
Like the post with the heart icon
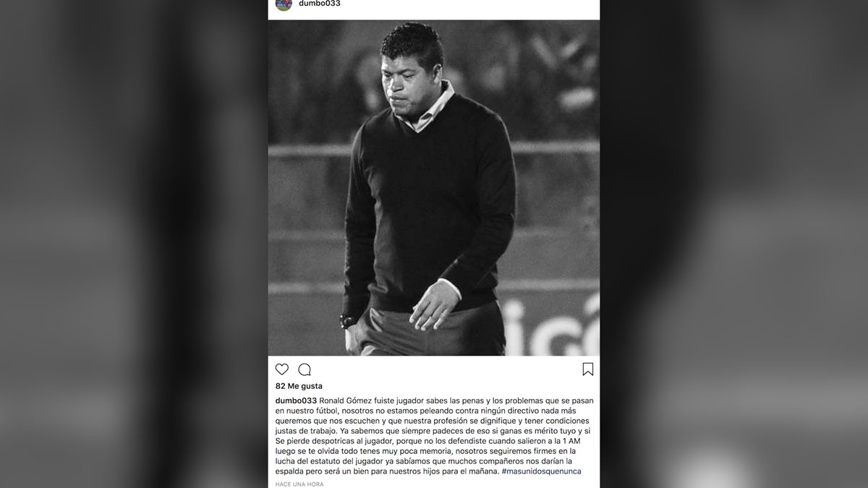click(x=282, y=369)
